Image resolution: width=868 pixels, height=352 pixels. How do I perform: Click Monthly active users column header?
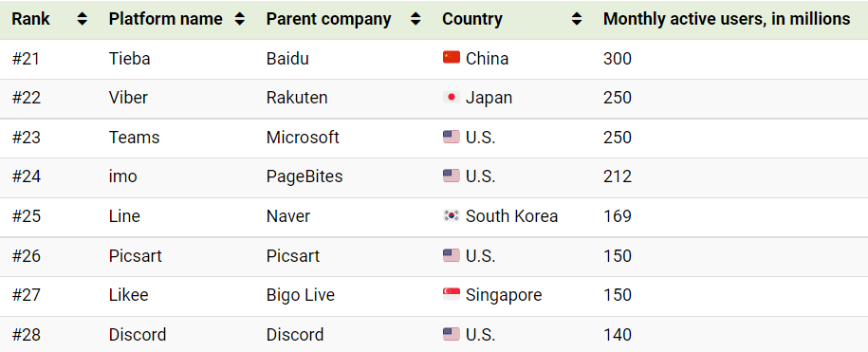727,19
